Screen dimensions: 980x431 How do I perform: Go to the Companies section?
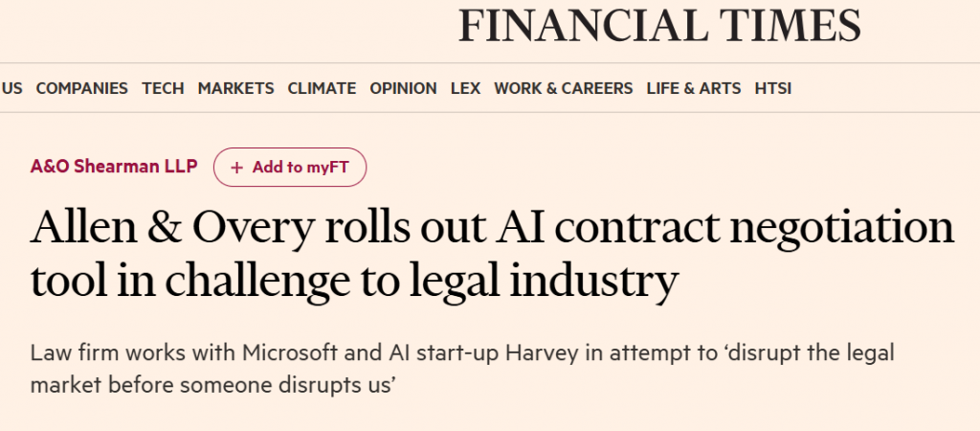tap(81, 88)
